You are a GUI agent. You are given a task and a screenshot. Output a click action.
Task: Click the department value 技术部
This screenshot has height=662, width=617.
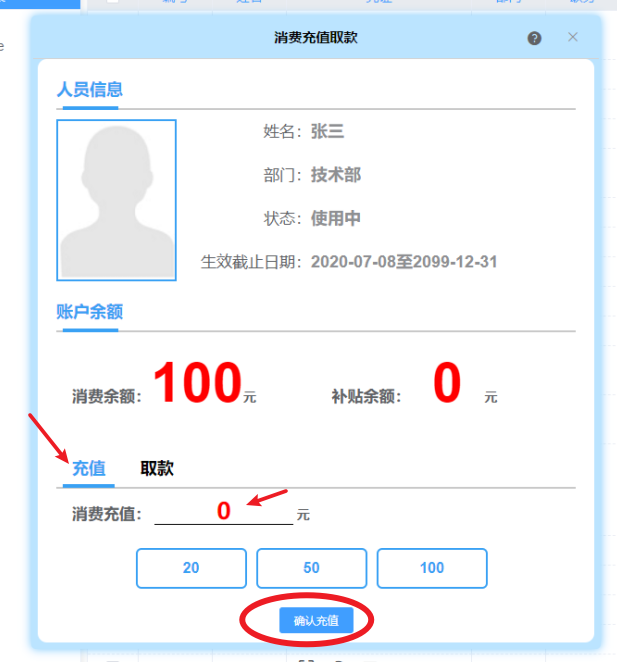[x=336, y=175]
